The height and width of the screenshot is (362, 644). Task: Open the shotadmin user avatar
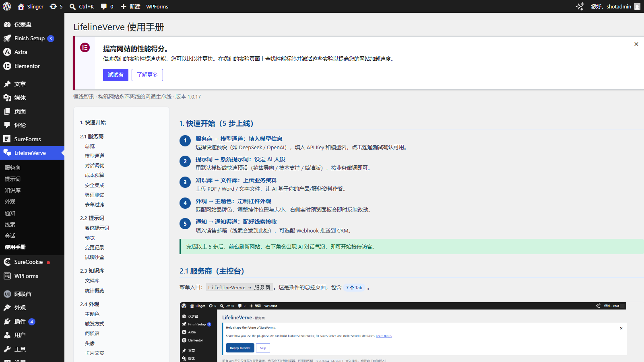click(x=637, y=6)
